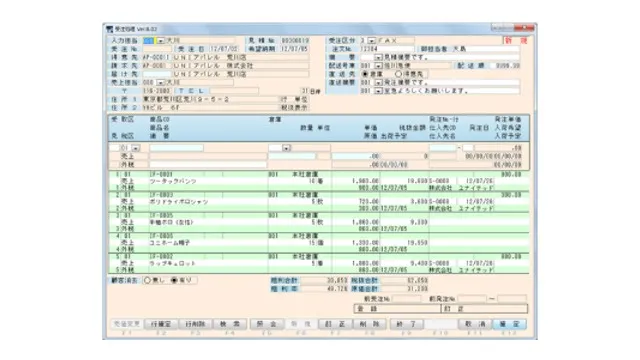Click the UNIアパレル 株式会社 請求先 name
This screenshot has width=640, height=360.
point(214,66)
